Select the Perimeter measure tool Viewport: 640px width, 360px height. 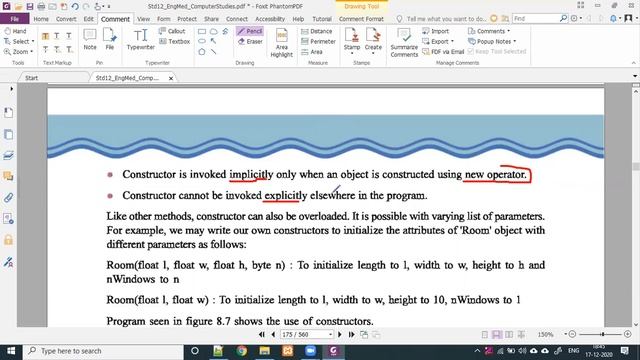coord(318,41)
